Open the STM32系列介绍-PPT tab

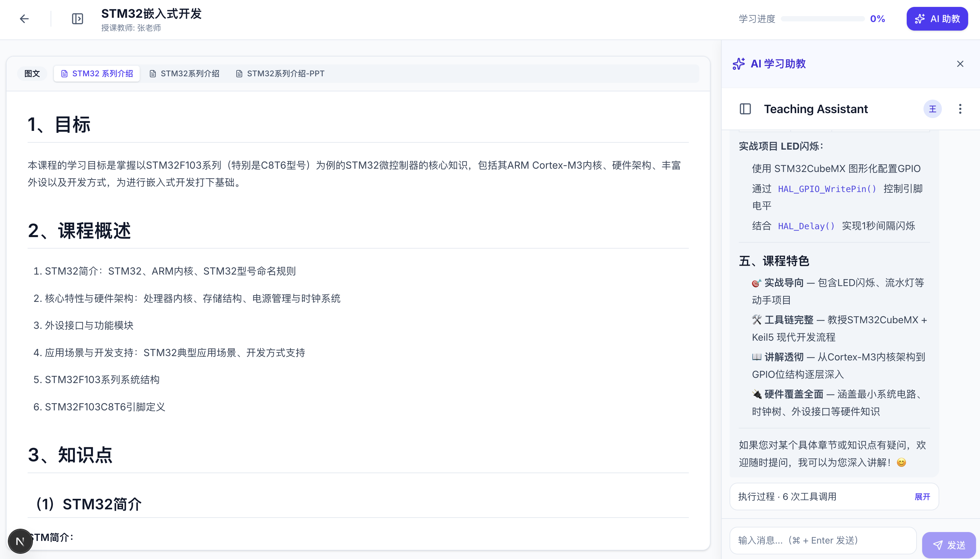pyautogui.click(x=280, y=74)
